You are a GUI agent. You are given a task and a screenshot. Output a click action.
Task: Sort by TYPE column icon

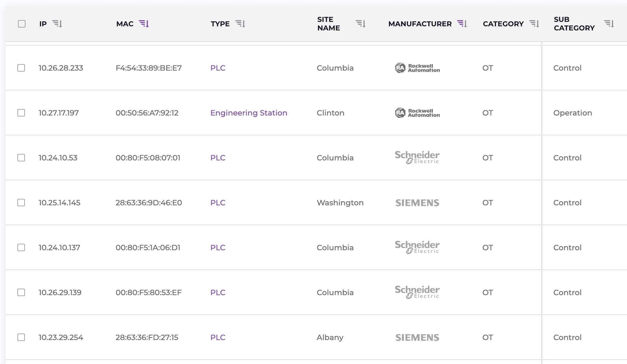click(240, 24)
